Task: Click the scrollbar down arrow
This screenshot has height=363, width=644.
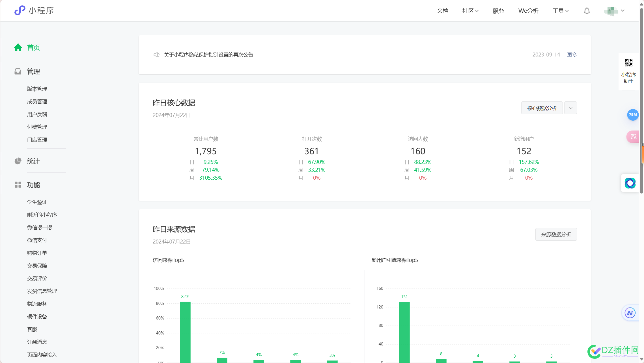Action: [641, 359]
